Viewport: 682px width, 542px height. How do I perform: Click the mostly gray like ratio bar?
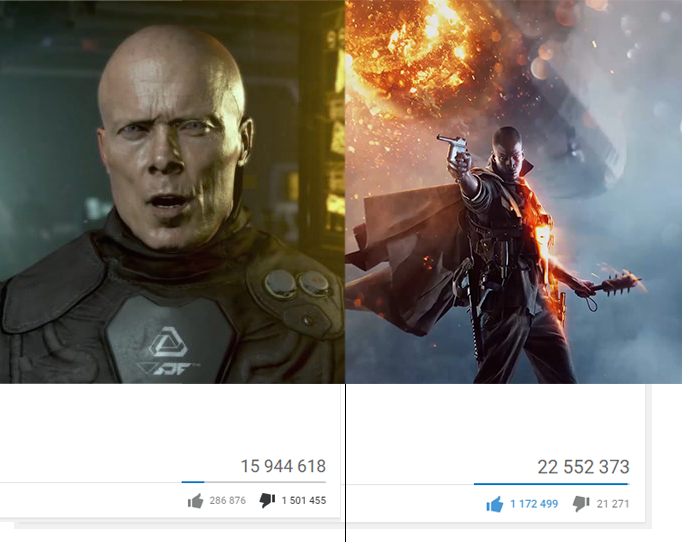254,482
